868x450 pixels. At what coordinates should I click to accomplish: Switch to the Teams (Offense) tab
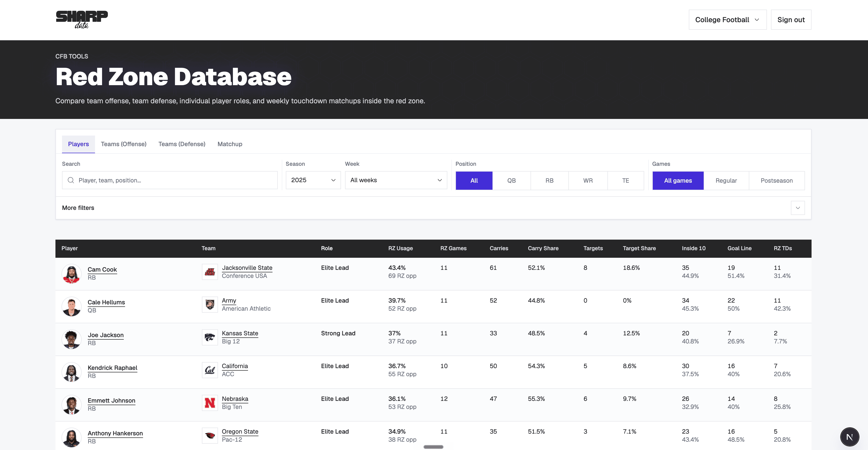[124, 144]
